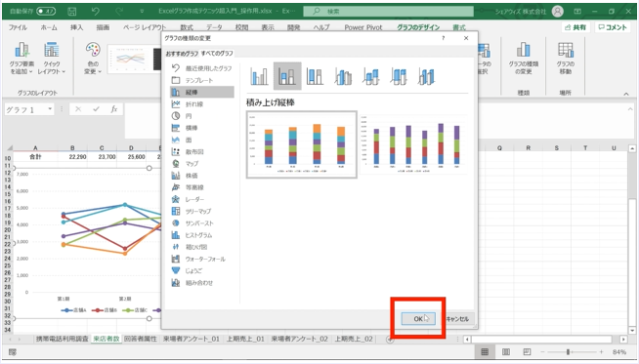Choose the 3-D column subtype icon

pyautogui.click(x=426, y=76)
